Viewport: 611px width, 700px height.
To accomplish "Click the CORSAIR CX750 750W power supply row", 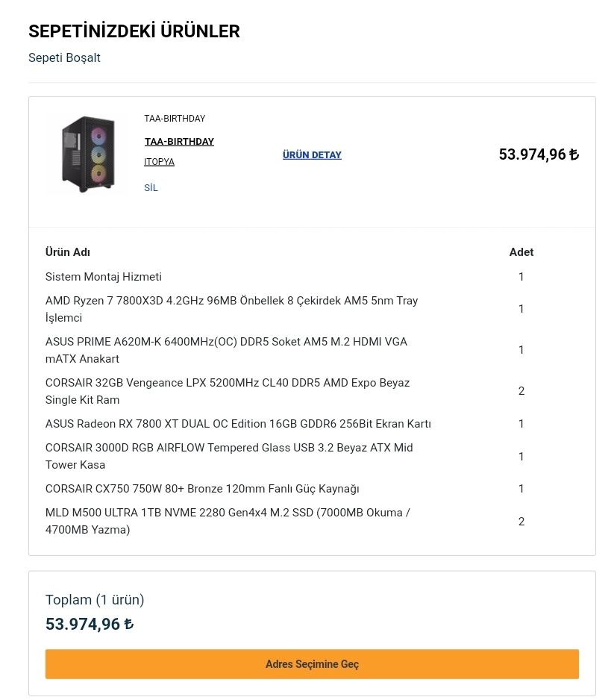I will (202, 489).
